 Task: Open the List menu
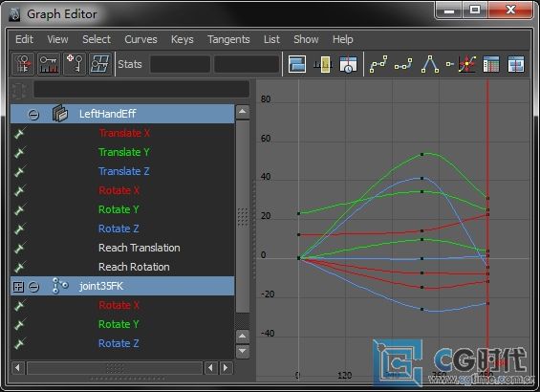pos(271,39)
